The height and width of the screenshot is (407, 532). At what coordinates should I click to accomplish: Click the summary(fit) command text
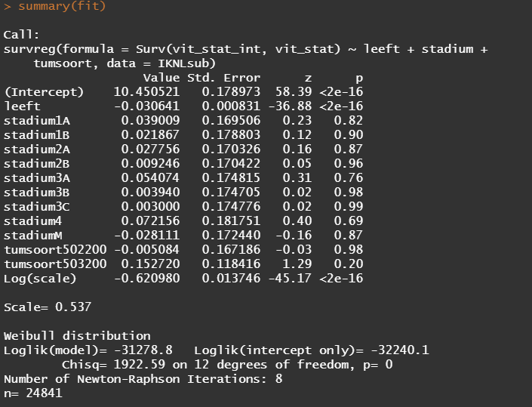[62, 6]
